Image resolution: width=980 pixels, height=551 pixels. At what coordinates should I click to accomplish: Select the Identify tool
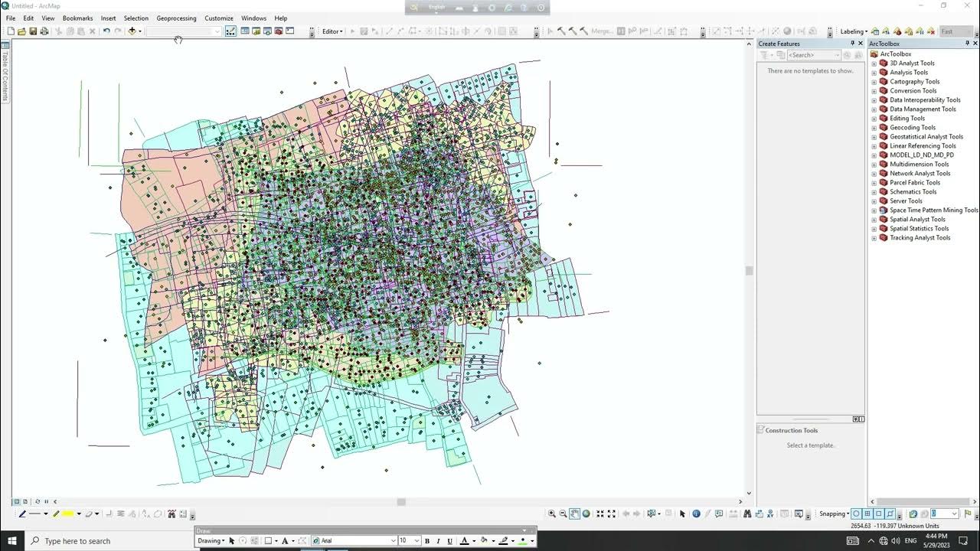pos(696,514)
